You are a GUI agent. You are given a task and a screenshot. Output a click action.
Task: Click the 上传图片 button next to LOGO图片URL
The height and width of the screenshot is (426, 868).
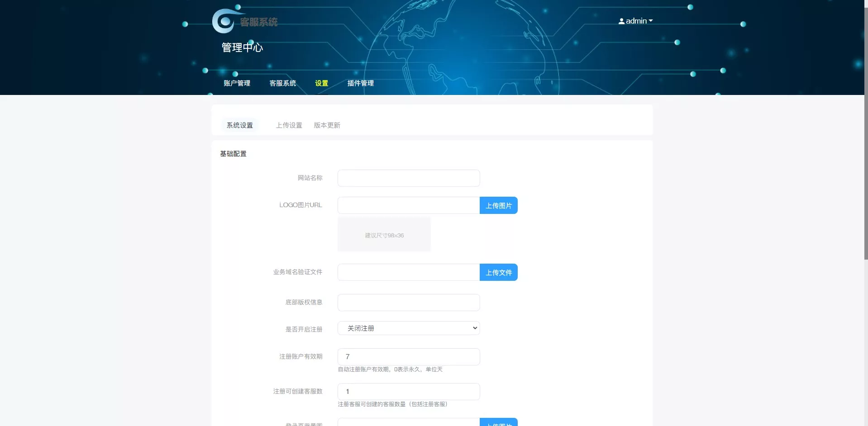[498, 205]
